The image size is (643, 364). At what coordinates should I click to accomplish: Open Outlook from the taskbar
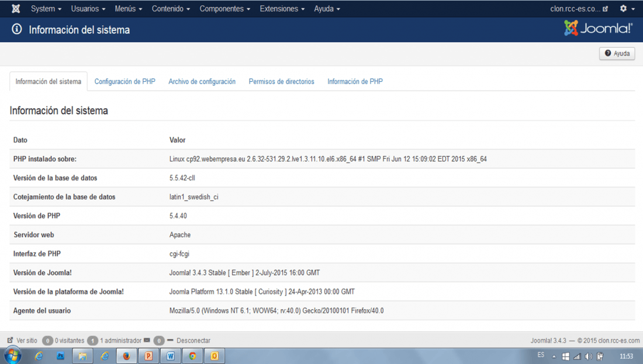pos(215,356)
